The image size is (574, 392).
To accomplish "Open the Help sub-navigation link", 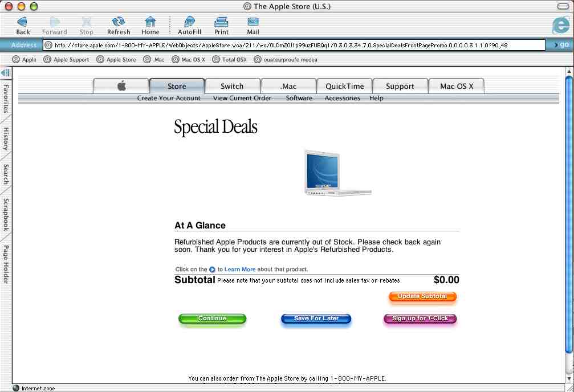I will click(x=376, y=98).
